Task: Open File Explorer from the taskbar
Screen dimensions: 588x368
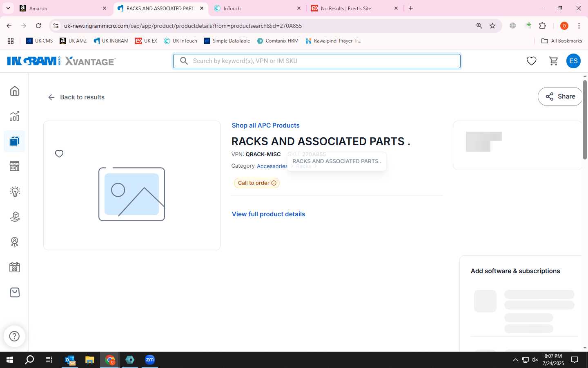Action: coord(90,360)
